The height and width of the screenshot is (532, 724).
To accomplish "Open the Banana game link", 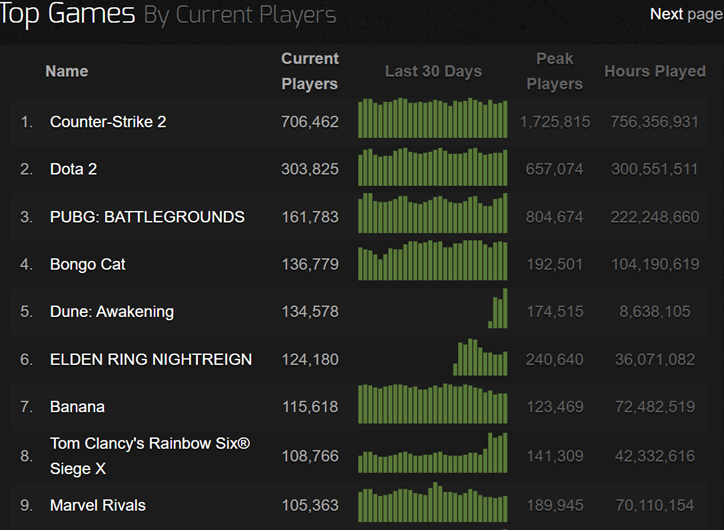I will pos(77,407).
